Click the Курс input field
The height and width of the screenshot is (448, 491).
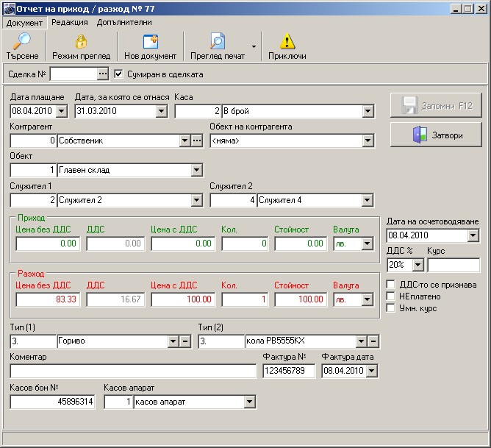point(454,265)
